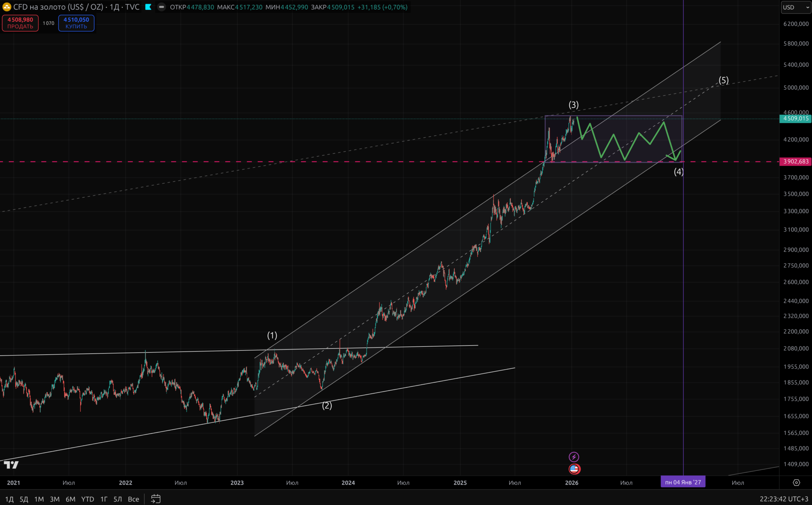Open the timezone menu at 22:23:42 UTC+3
The image size is (812, 505).
783,499
